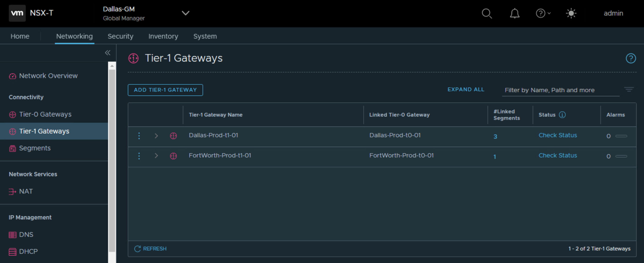Switch to the Security tab

pyautogui.click(x=120, y=36)
